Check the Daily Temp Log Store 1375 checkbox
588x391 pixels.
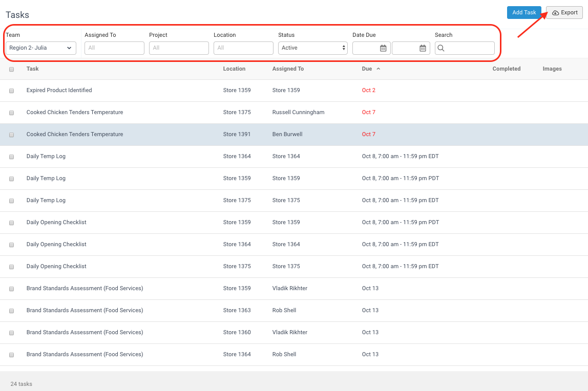(12, 201)
